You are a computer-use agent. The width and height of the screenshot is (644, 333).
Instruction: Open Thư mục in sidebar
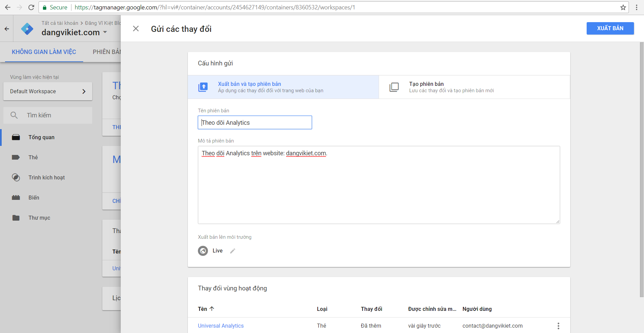point(39,218)
